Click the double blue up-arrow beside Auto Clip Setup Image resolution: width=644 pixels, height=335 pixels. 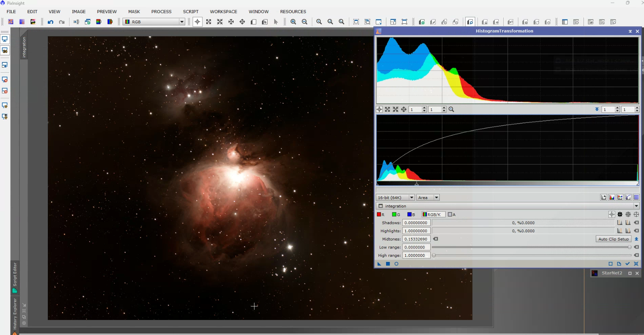[636, 239]
